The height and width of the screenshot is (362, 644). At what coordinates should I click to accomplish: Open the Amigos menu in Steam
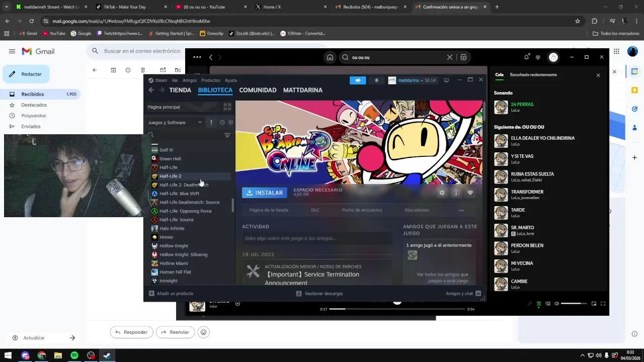pos(190,80)
